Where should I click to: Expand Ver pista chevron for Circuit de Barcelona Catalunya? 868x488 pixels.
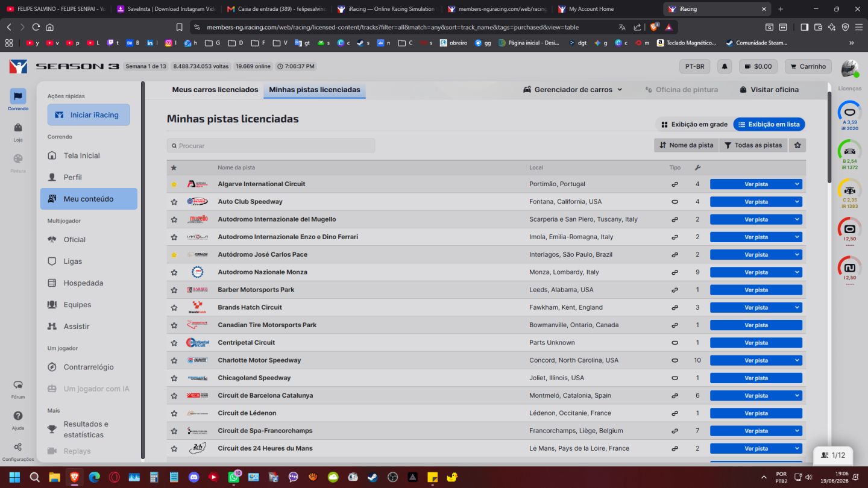797,396
